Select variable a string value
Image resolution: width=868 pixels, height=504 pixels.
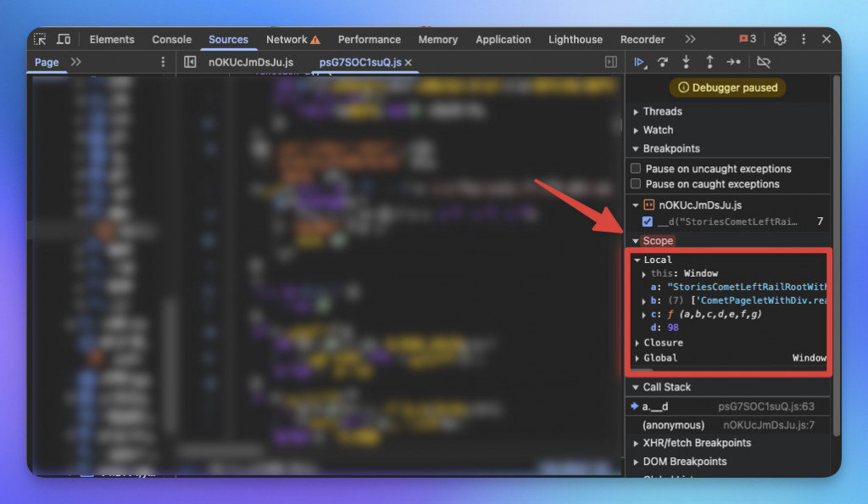click(746, 287)
